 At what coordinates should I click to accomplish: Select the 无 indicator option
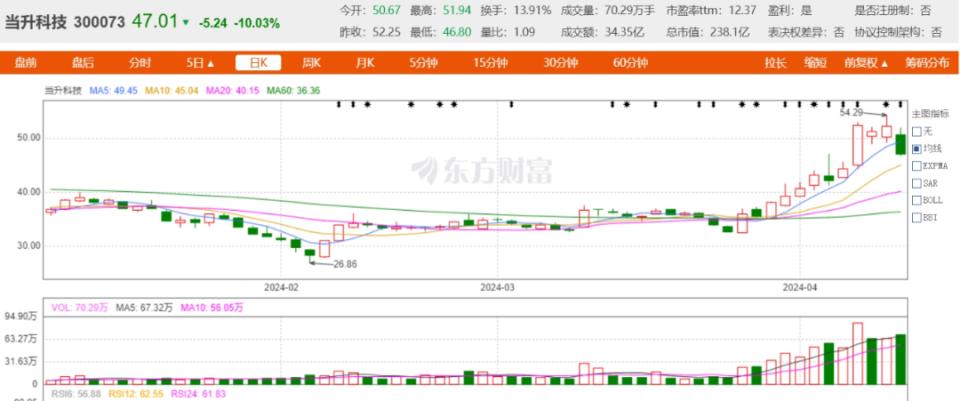[x=921, y=131]
